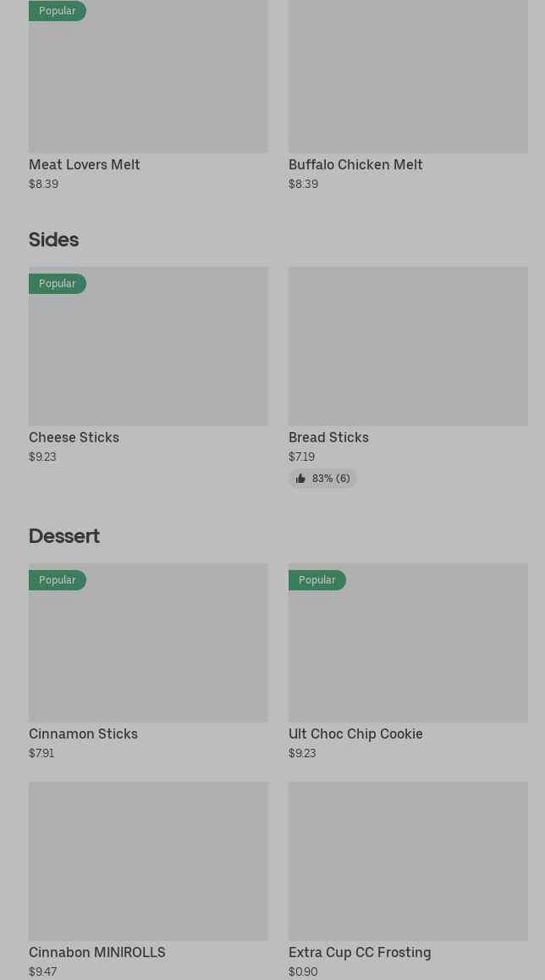Open the Meat Lovers Melt item image
545x980 pixels.
tap(148, 80)
